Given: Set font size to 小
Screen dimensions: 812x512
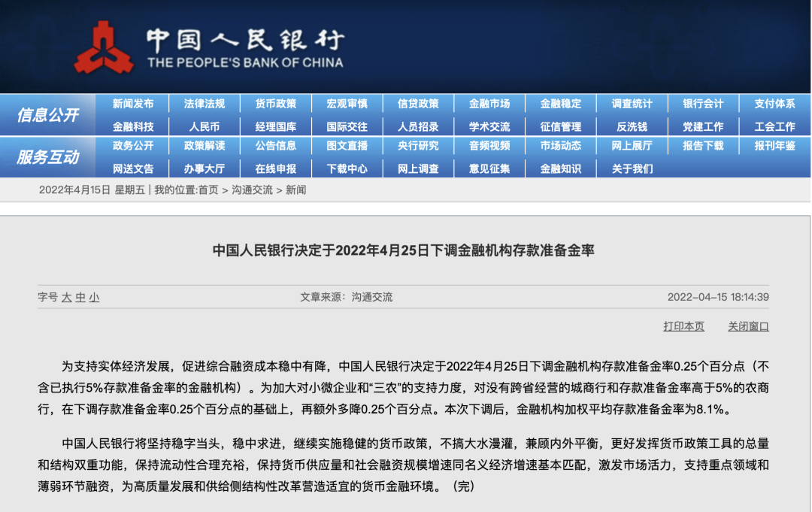Looking at the screenshot, I should coord(94,298).
